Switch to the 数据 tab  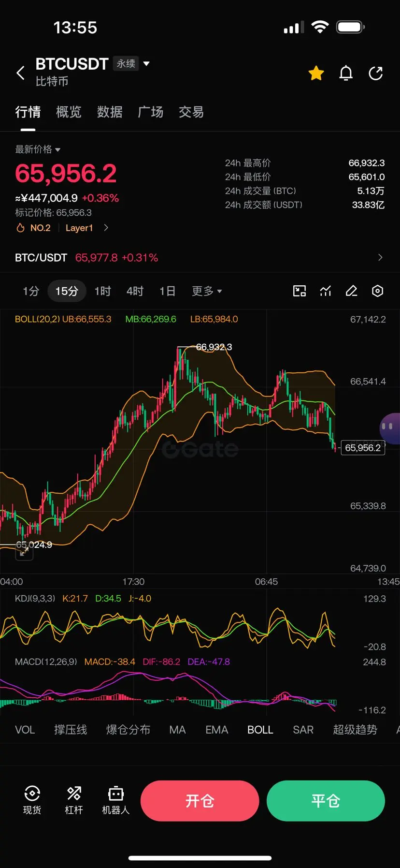110,112
